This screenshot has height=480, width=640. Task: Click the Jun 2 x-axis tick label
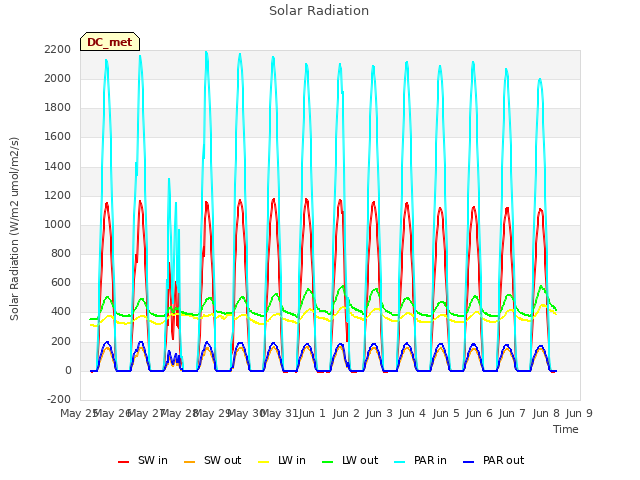click(346, 413)
